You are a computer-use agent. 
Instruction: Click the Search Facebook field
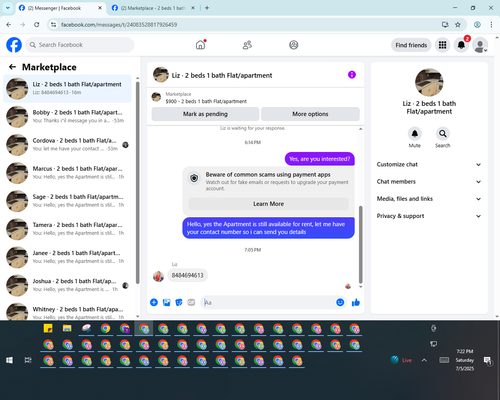point(80,45)
